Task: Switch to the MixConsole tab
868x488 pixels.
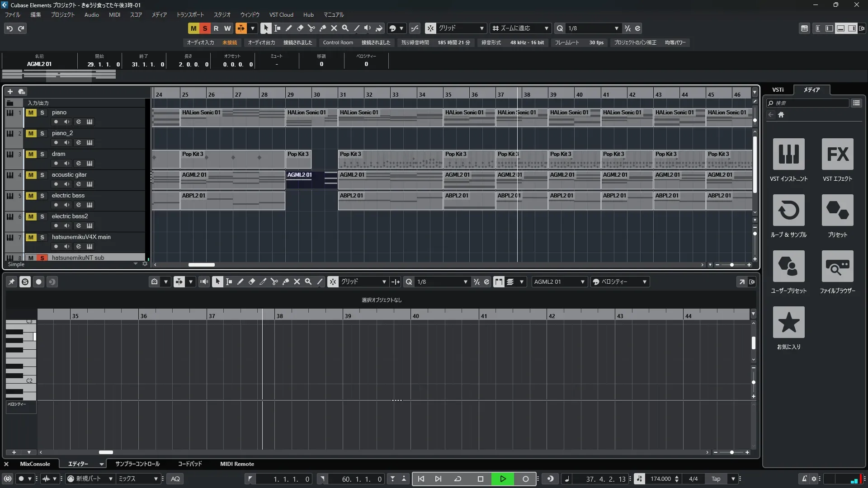Action: 35,464
